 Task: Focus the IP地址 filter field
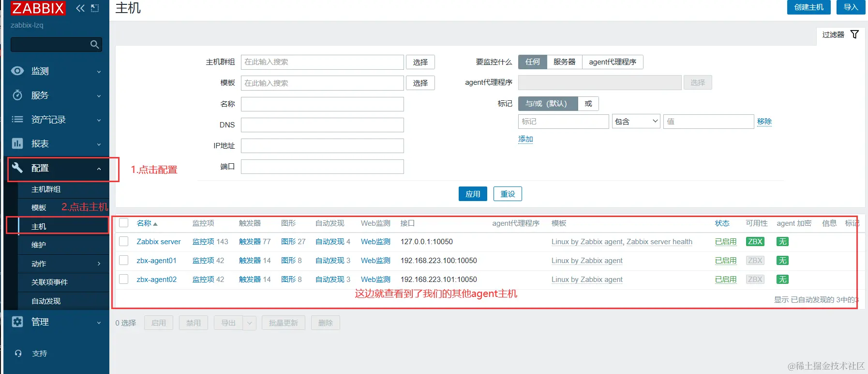[322, 146]
